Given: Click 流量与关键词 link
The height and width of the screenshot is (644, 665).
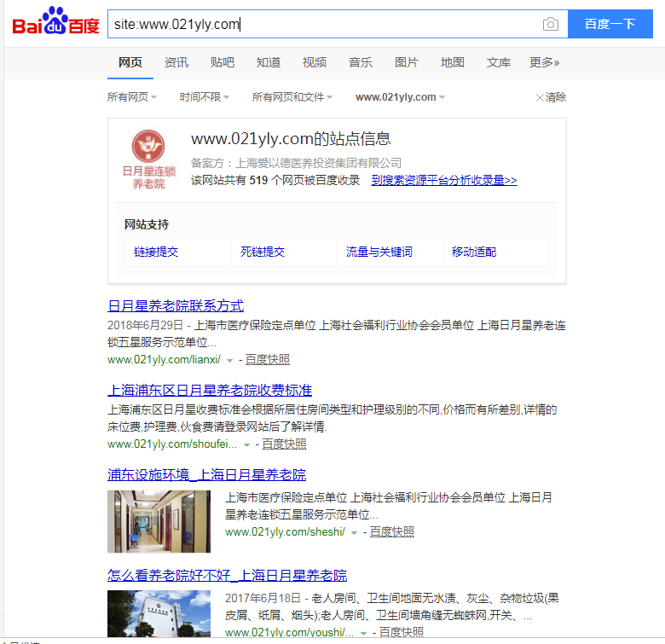Looking at the screenshot, I should click(379, 252).
